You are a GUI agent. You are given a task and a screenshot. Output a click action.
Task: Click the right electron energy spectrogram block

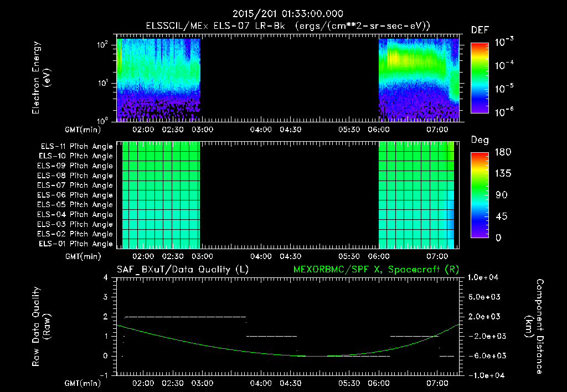tap(419, 80)
